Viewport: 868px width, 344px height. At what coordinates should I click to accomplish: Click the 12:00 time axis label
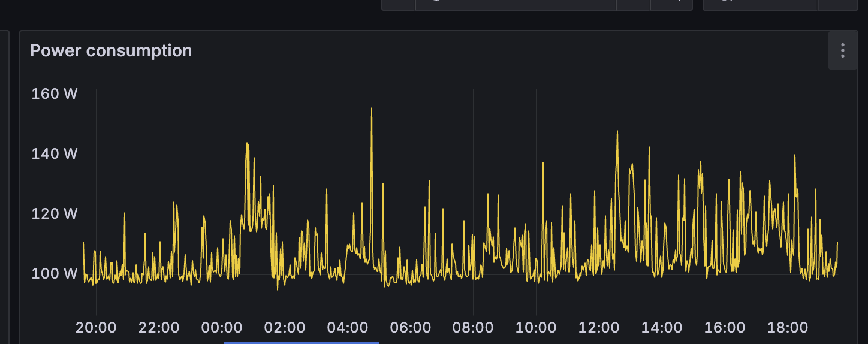(x=599, y=328)
